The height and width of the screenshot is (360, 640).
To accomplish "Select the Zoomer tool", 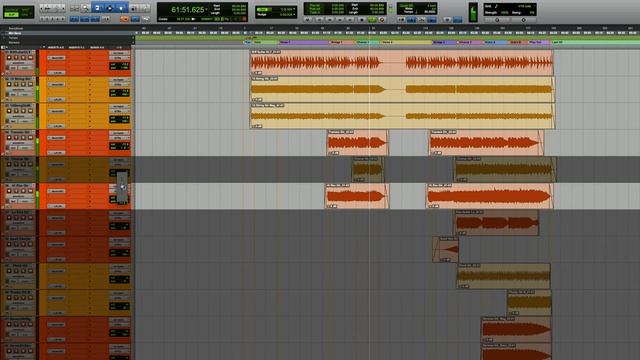I will pos(85,8).
